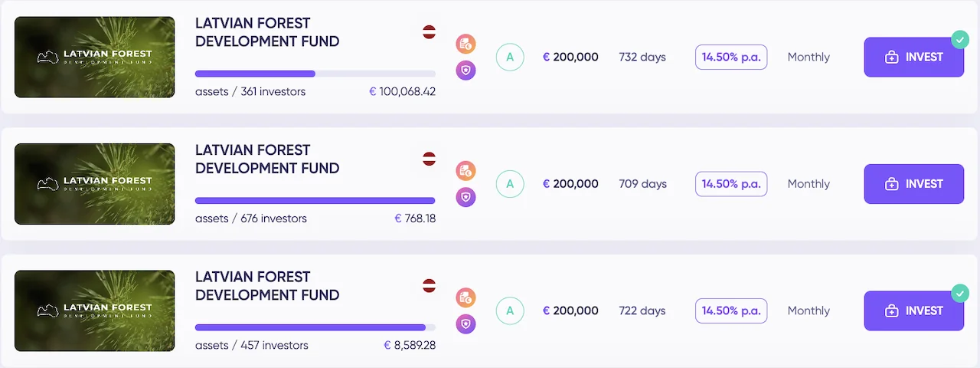Click the A rating badge in the 732-day listing
Image resolution: width=980 pixels, height=368 pixels.
[510, 57]
